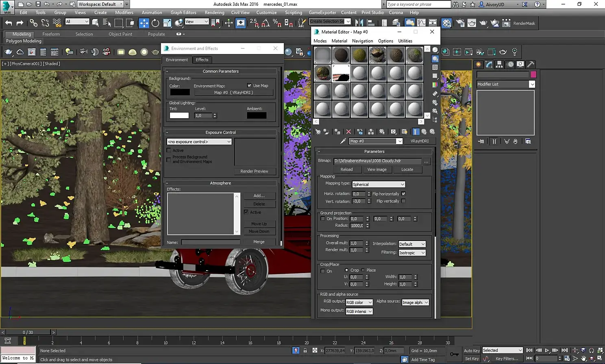Activate the Rotate tool in main toolbar
The width and height of the screenshot is (605, 364).
click(155, 23)
